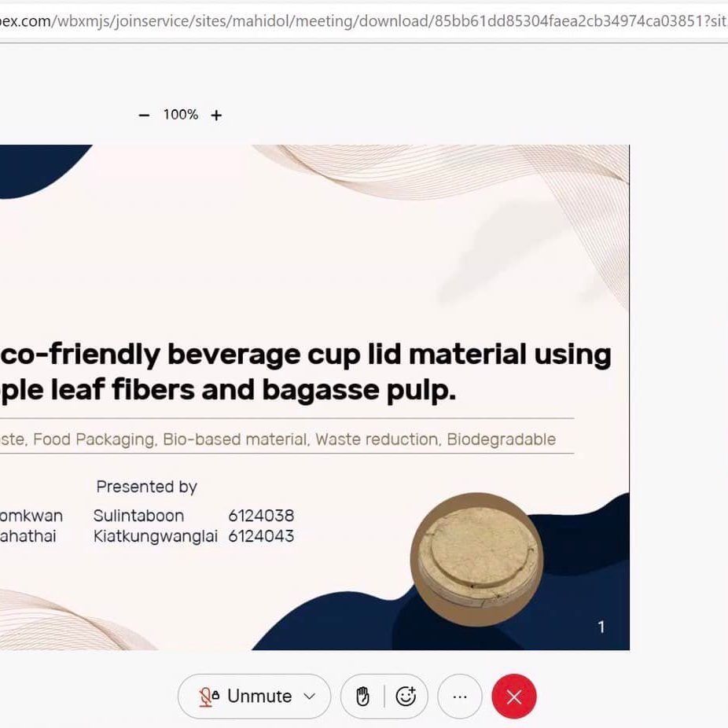This screenshot has width=728, height=728.
Task: Expand the audio options chevron beside Unmute
Action: [310, 696]
